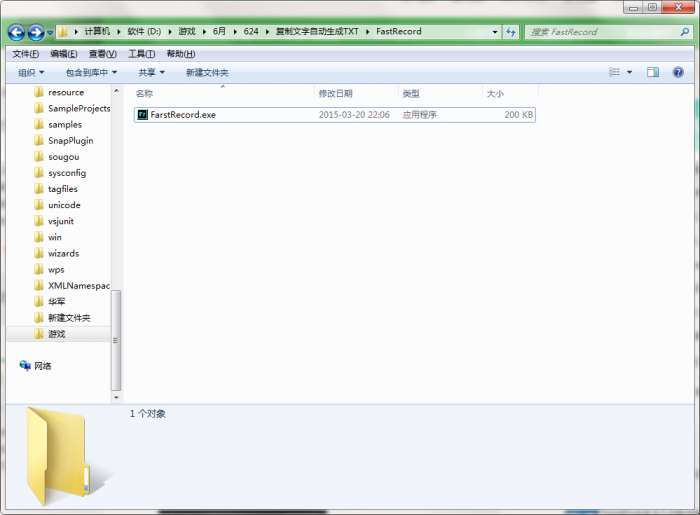The width and height of the screenshot is (700, 515).
Task: Open the 文件(F) menu
Action: click(25, 54)
